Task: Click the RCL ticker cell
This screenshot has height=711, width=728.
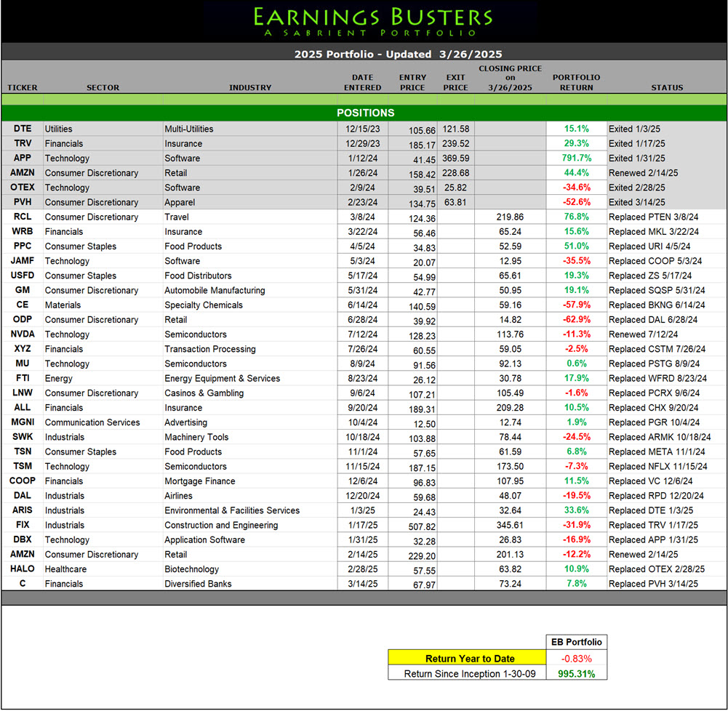Action: pyautogui.click(x=23, y=217)
